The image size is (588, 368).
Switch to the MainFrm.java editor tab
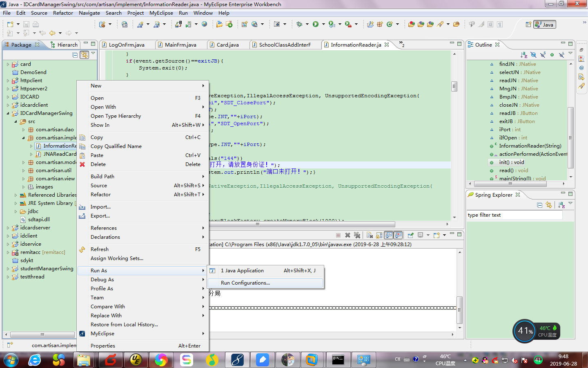180,45
